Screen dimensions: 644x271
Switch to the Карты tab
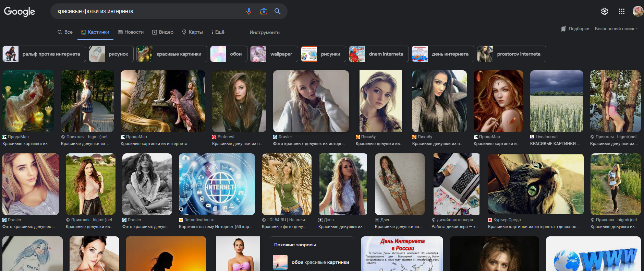point(192,32)
